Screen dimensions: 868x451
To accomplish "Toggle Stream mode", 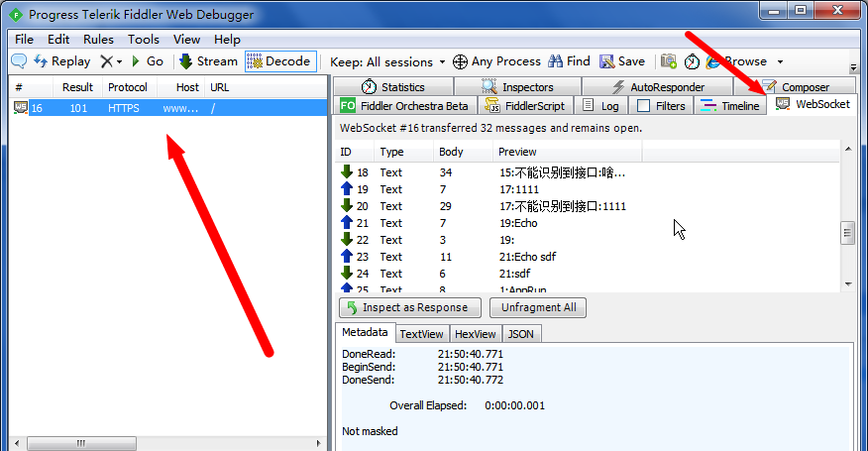I will (x=208, y=60).
